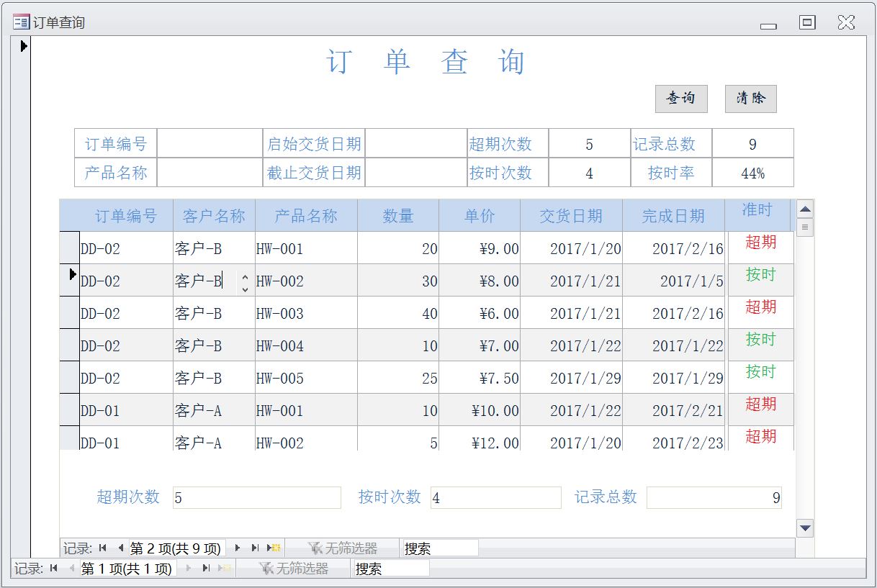Jump to last record in subform navigator
Image resolution: width=877 pixels, height=588 pixels.
pyautogui.click(x=255, y=548)
